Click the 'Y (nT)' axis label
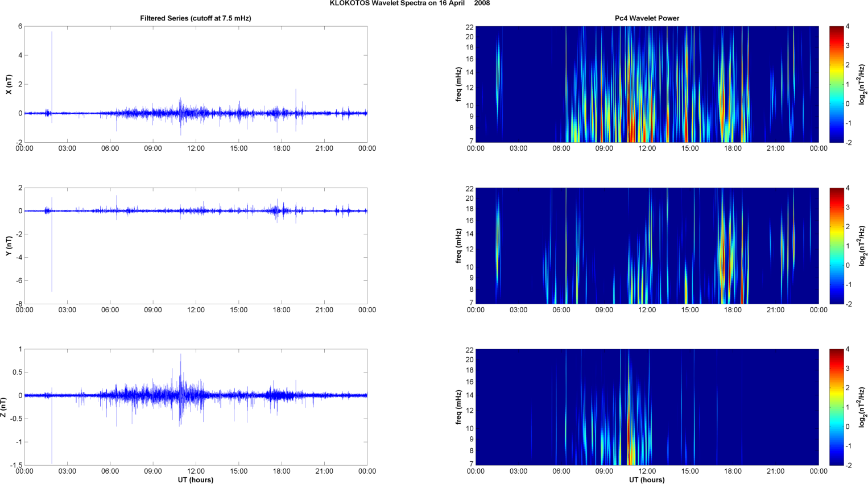The height and width of the screenshot is (484, 868). [9, 246]
